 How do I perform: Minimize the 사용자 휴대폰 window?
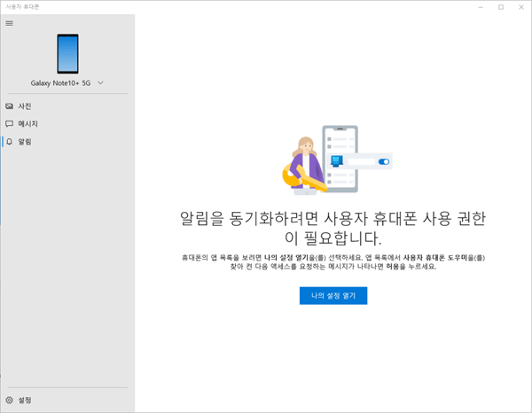[x=479, y=6]
